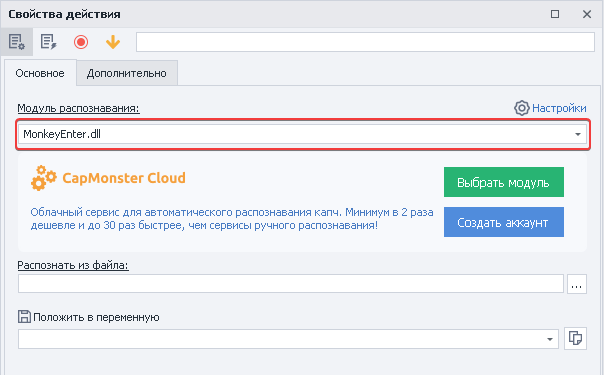Click the CapMonster Cloud title text

[124, 178]
